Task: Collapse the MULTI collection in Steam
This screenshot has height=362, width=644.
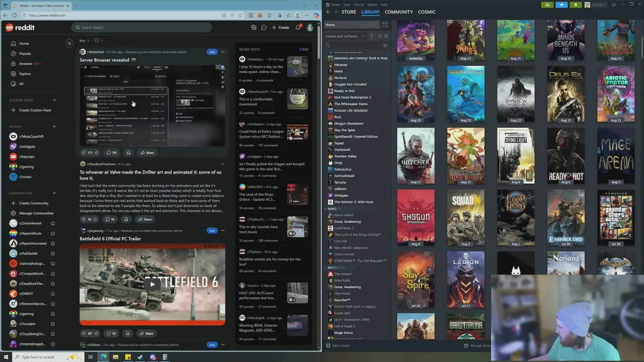Action: point(326,267)
